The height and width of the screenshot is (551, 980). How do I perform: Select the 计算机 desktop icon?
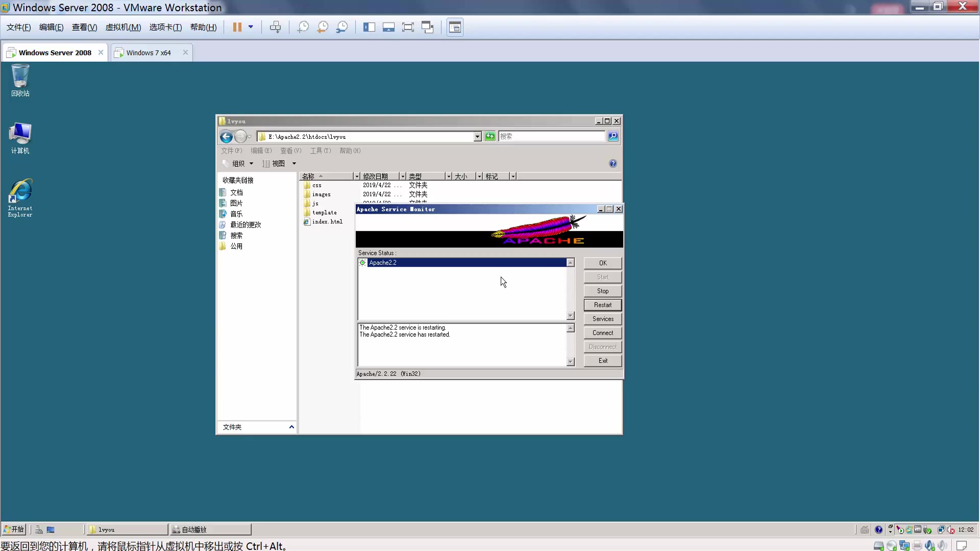(20, 138)
